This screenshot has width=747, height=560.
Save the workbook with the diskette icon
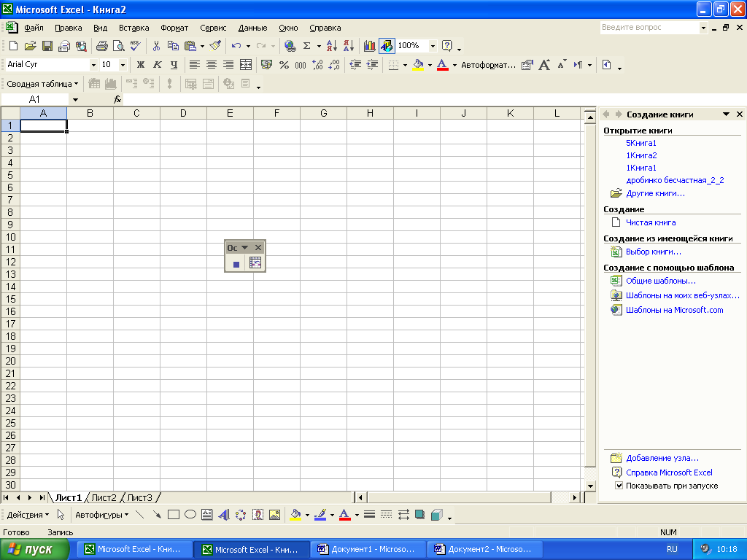click(47, 46)
